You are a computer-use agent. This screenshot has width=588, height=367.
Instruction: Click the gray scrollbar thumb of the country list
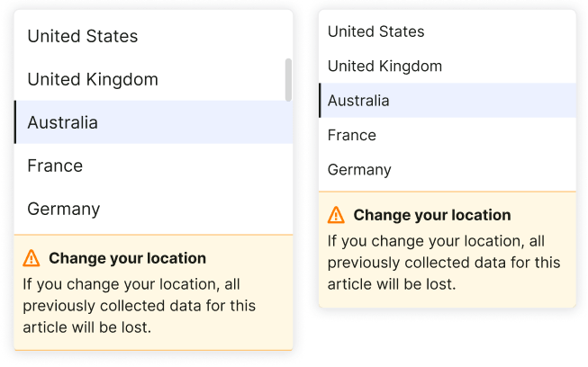click(x=288, y=80)
